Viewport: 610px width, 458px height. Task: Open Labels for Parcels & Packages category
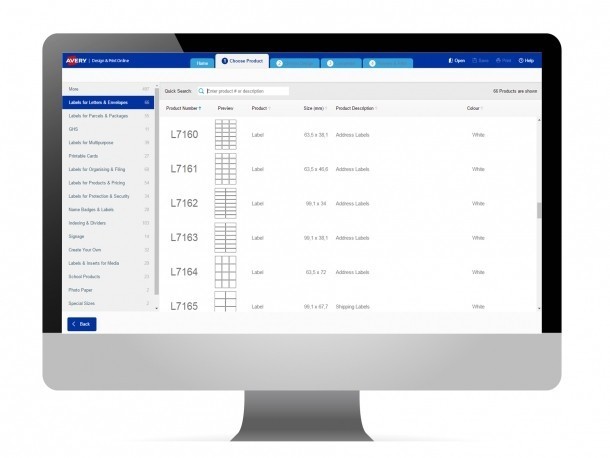pos(98,115)
